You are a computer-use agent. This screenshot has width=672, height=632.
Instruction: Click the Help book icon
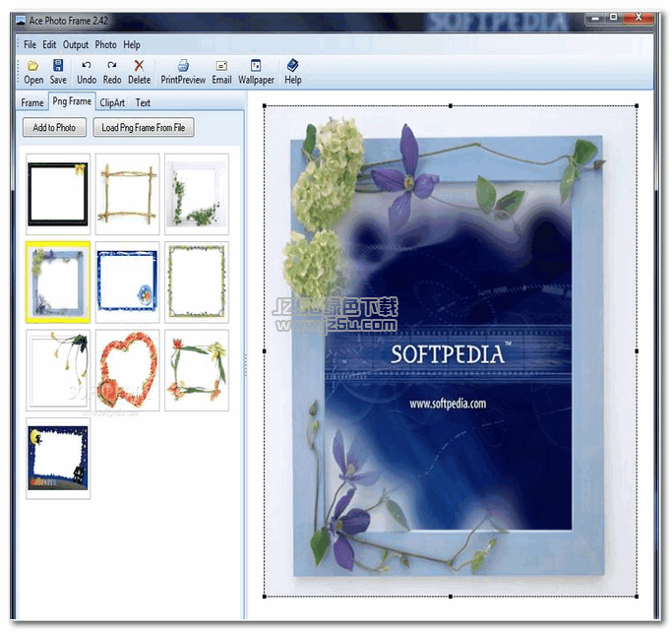pos(293,65)
